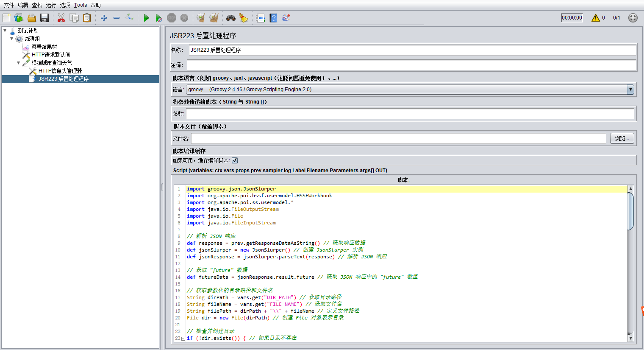Open the Function Helper list icon
This screenshot has width=644, height=350.
pyautogui.click(x=260, y=18)
